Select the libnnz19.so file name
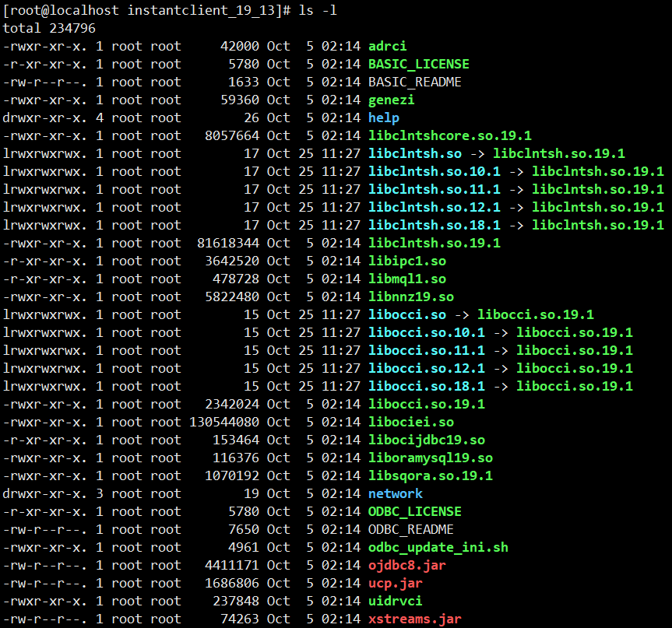This screenshot has width=672, height=628. [411, 296]
